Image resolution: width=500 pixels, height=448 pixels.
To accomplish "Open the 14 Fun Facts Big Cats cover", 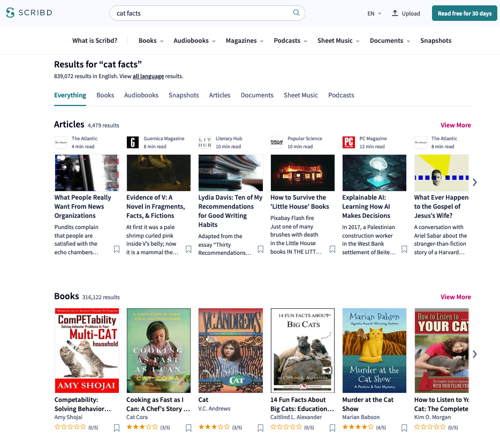I will [302, 351].
